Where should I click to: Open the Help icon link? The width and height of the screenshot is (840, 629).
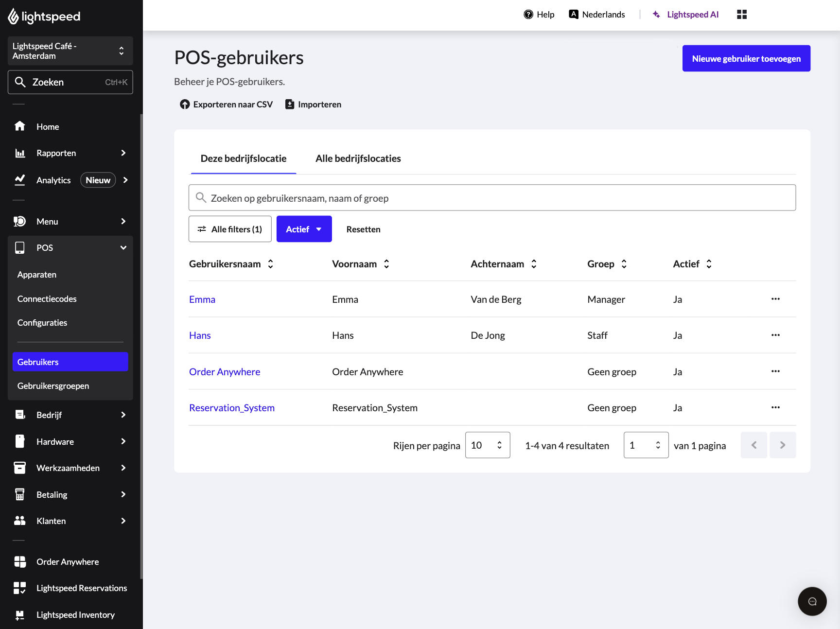(x=528, y=15)
